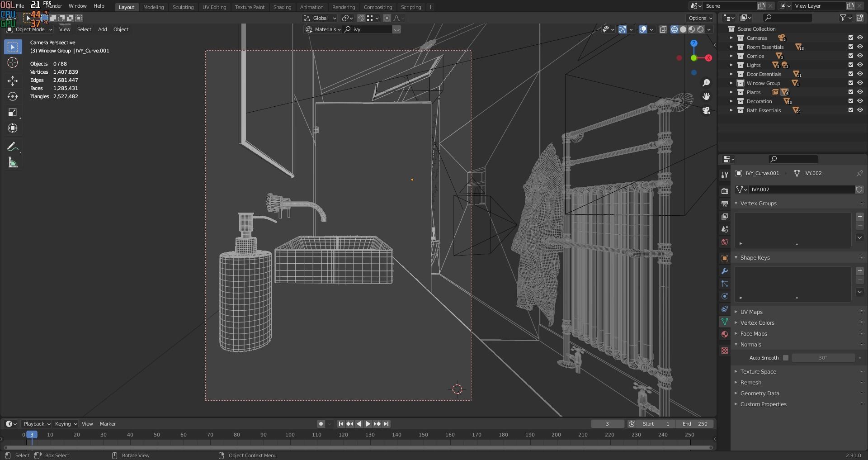868x460 pixels.
Task: Toggle X-ray display in viewport header
Action: [663, 29]
